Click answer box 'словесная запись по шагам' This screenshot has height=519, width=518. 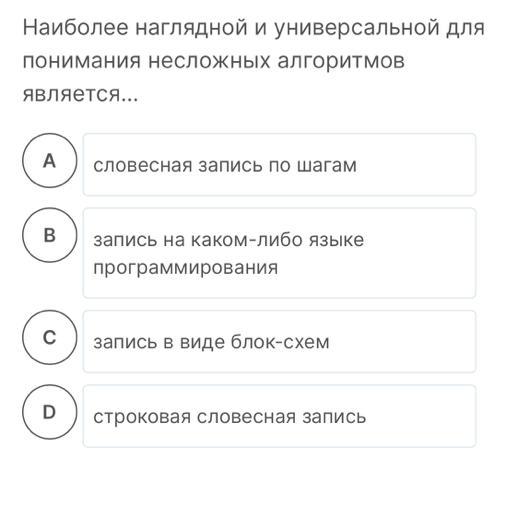point(279,165)
